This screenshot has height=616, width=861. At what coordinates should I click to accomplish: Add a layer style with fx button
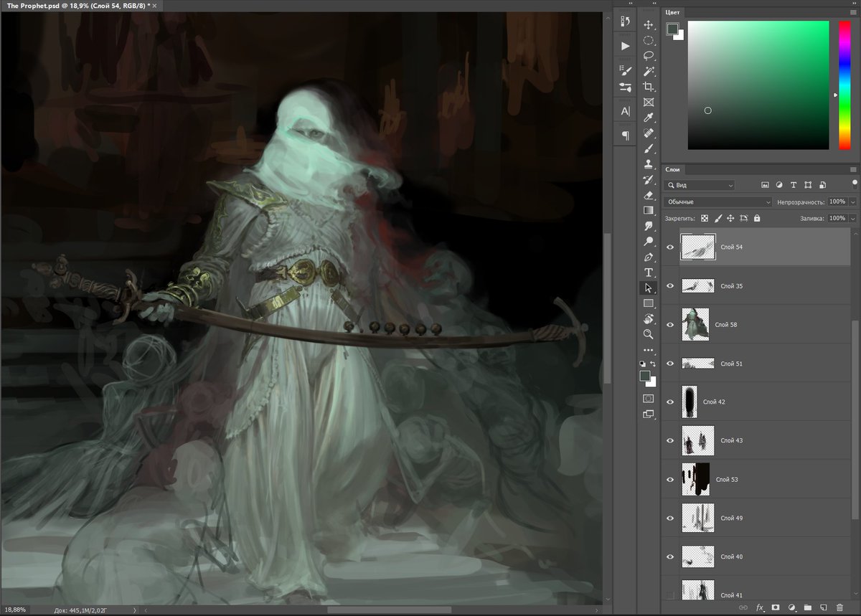click(760, 607)
